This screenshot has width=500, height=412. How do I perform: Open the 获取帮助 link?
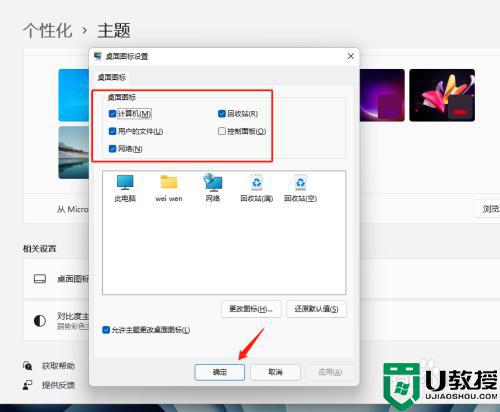tap(58, 366)
